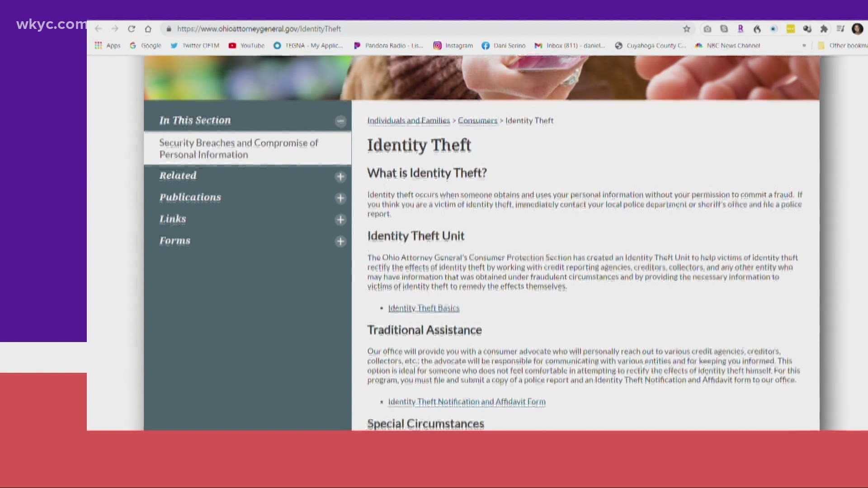Image resolution: width=868 pixels, height=488 pixels.
Task: Open the Apps grid shortcut
Action: [x=107, y=46]
